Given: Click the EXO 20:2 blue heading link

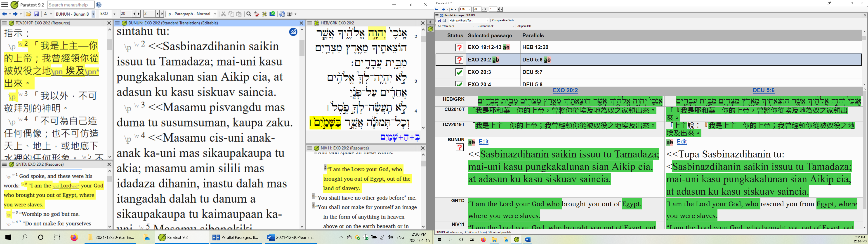Looking at the screenshot, I should pyautogui.click(x=565, y=90).
